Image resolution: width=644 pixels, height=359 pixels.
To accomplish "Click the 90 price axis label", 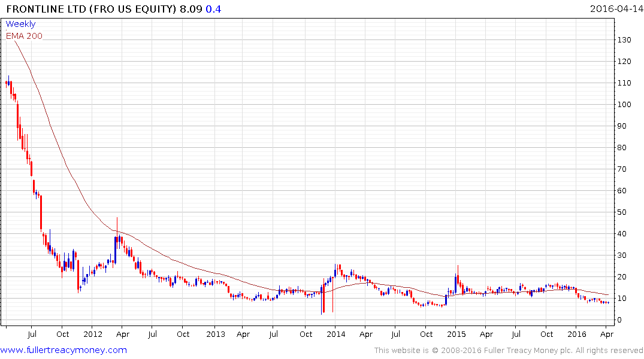I will (x=622, y=126).
